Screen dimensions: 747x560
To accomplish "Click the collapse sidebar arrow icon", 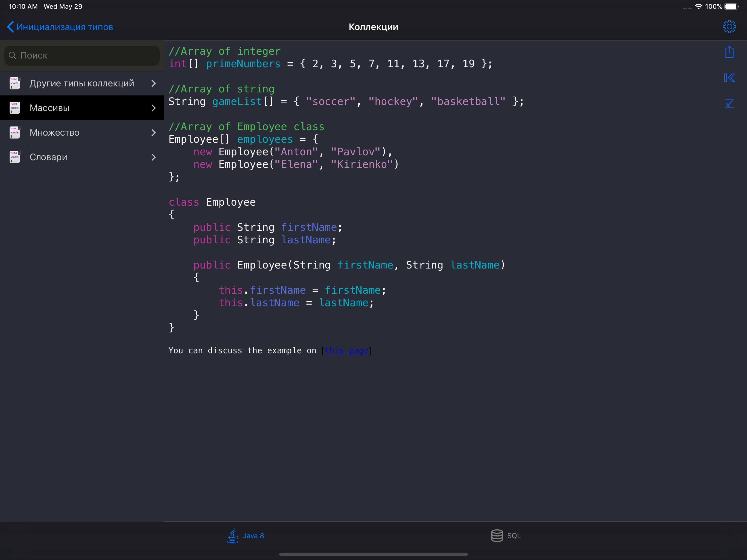I will click(x=729, y=78).
